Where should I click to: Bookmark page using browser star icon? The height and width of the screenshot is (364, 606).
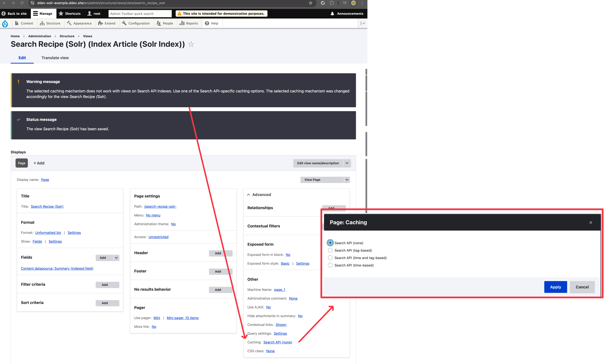[310, 3]
